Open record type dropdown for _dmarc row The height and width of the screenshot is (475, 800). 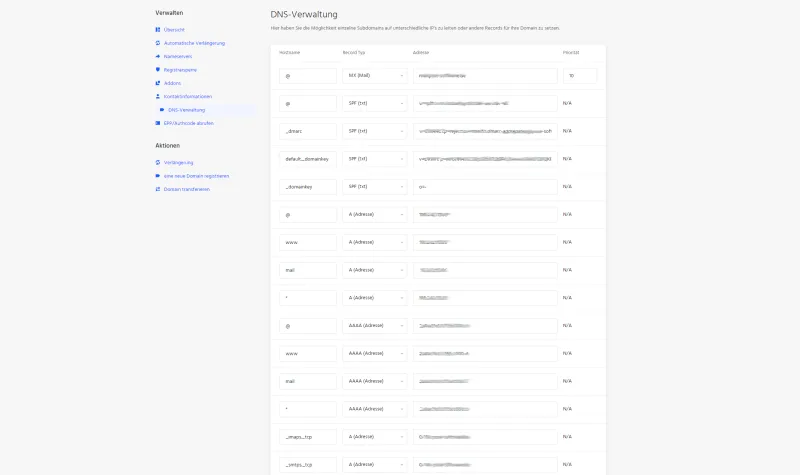[x=374, y=131]
